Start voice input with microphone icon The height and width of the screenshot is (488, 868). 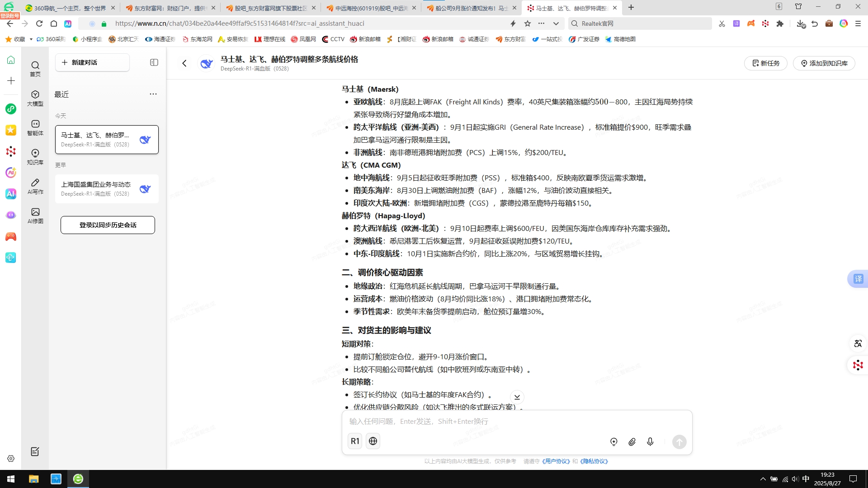pos(650,442)
